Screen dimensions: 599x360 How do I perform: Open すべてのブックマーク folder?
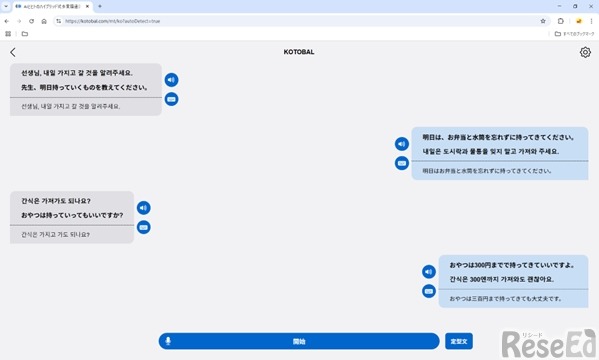pyautogui.click(x=575, y=34)
